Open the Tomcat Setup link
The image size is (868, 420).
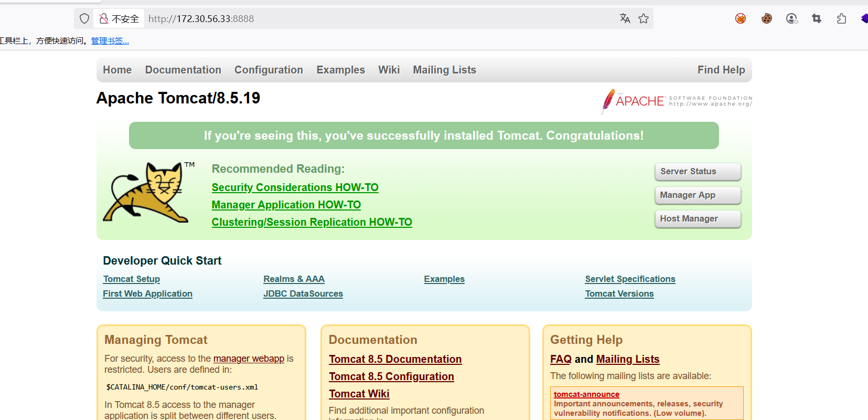tap(132, 279)
